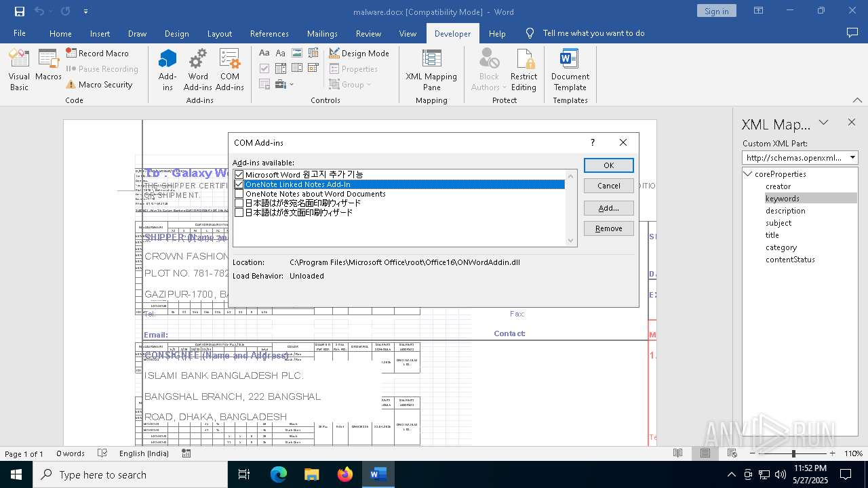868x488 pixels.
Task: Collapse the ribbon
Action: coord(857,100)
